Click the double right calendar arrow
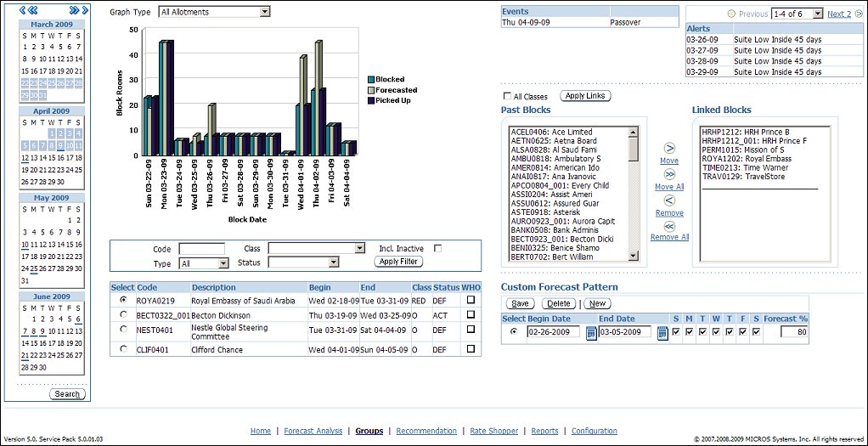Screen dimensions: 868x446 coord(74,10)
